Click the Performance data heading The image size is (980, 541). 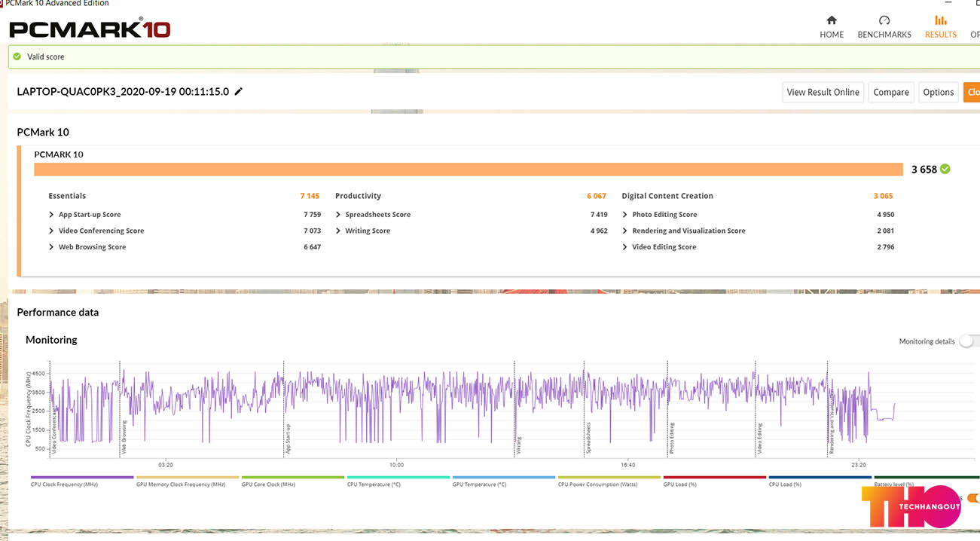click(x=58, y=312)
